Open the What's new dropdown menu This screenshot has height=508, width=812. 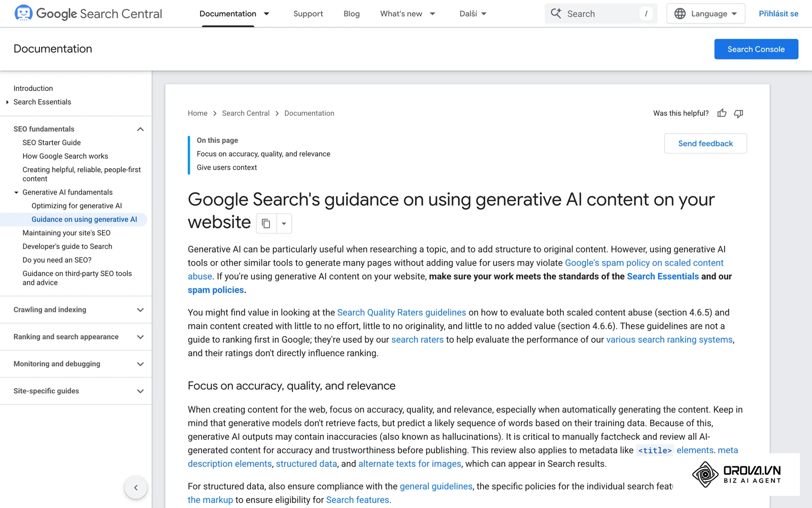point(408,14)
